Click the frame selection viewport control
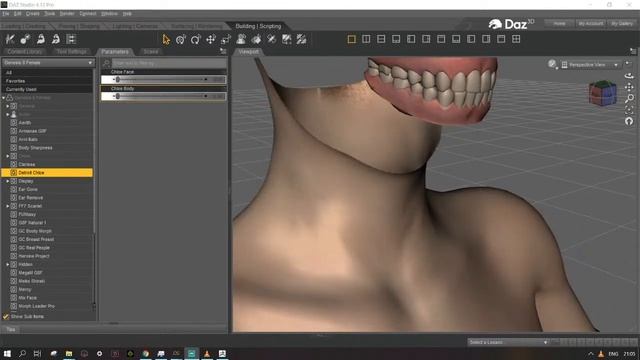640x360 pixels. (x=629, y=110)
